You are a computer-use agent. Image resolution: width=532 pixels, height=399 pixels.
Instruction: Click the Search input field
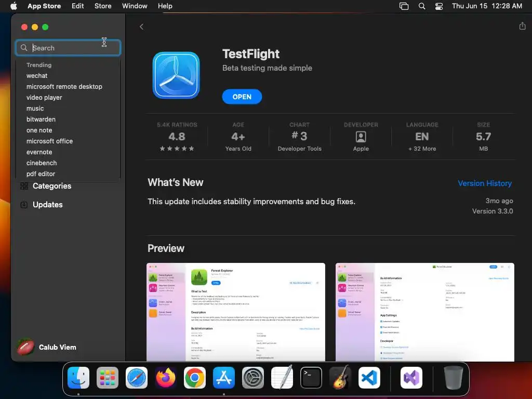coord(68,48)
